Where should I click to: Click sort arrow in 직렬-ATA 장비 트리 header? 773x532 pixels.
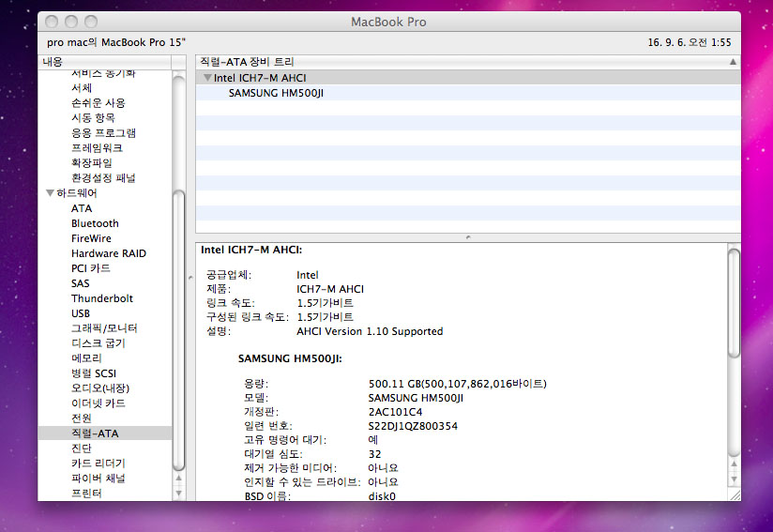coord(733,61)
